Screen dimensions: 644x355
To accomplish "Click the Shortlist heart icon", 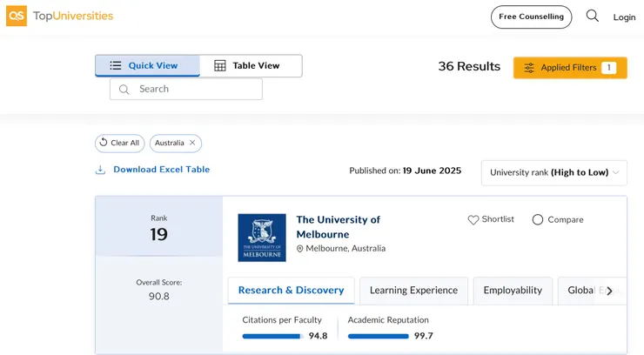I will (x=473, y=220).
